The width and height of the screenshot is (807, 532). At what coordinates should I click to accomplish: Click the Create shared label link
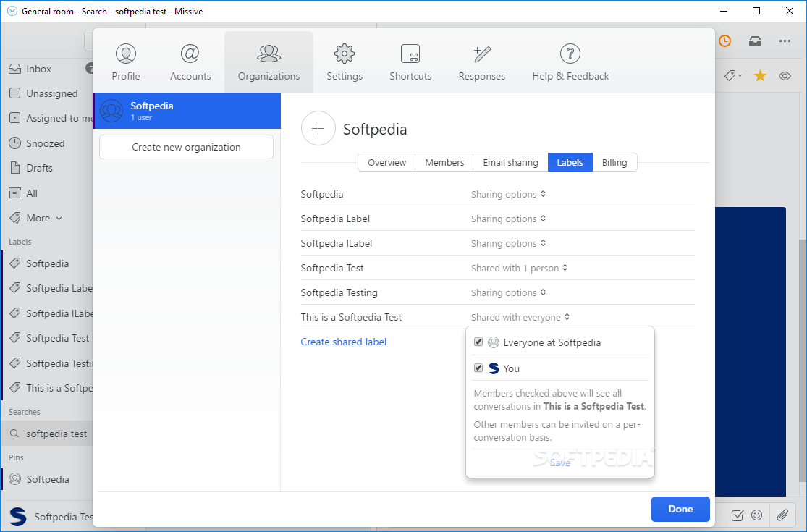343,342
